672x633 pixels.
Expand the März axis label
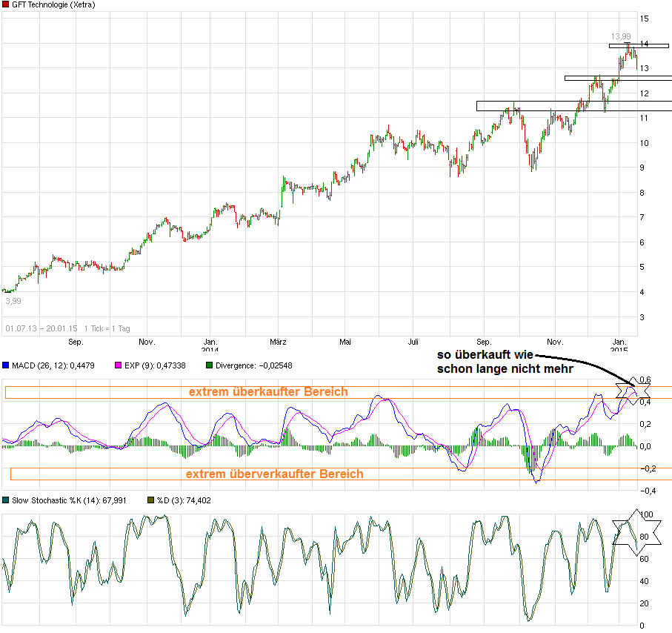[278, 342]
